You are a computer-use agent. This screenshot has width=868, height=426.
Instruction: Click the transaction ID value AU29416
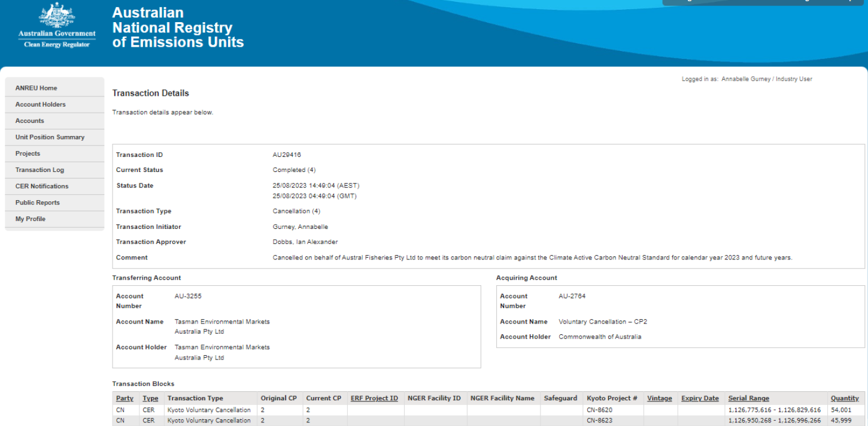pyautogui.click(x=287, y=155)
